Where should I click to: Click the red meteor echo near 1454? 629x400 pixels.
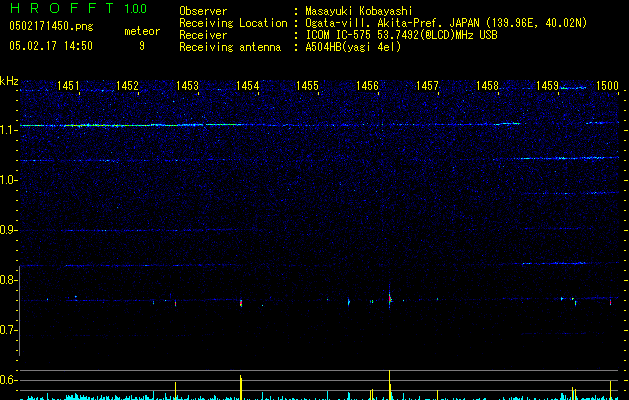coord(241,303)
